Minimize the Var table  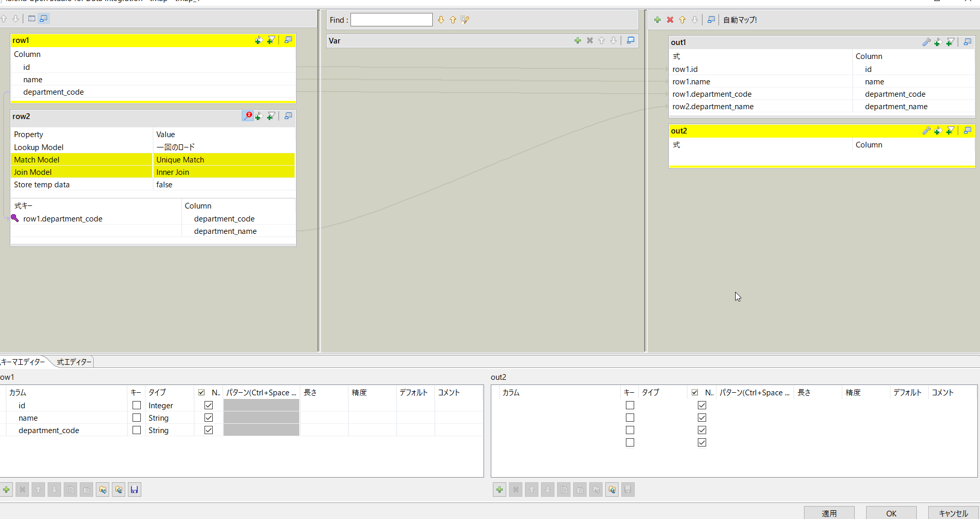tap(631, 40)
